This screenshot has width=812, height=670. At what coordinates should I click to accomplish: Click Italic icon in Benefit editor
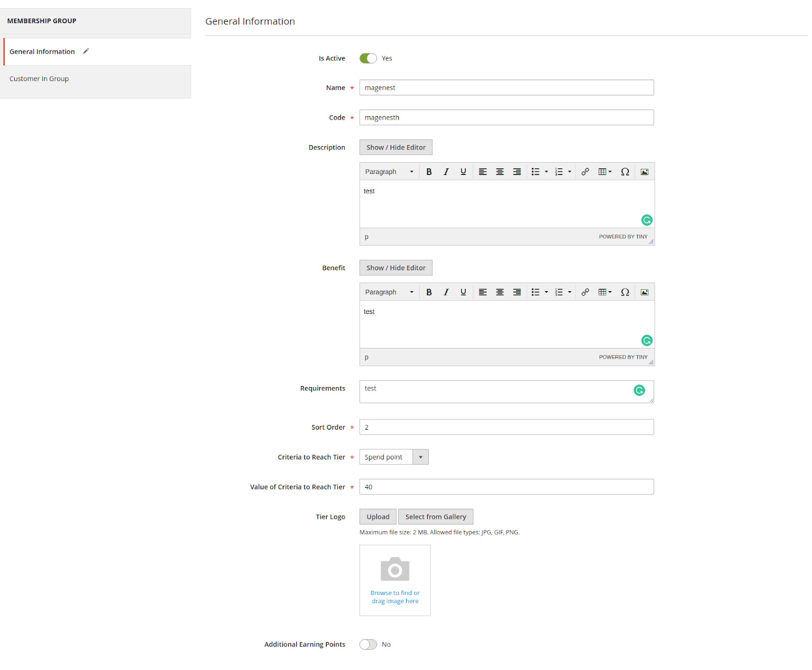(446, 292)
